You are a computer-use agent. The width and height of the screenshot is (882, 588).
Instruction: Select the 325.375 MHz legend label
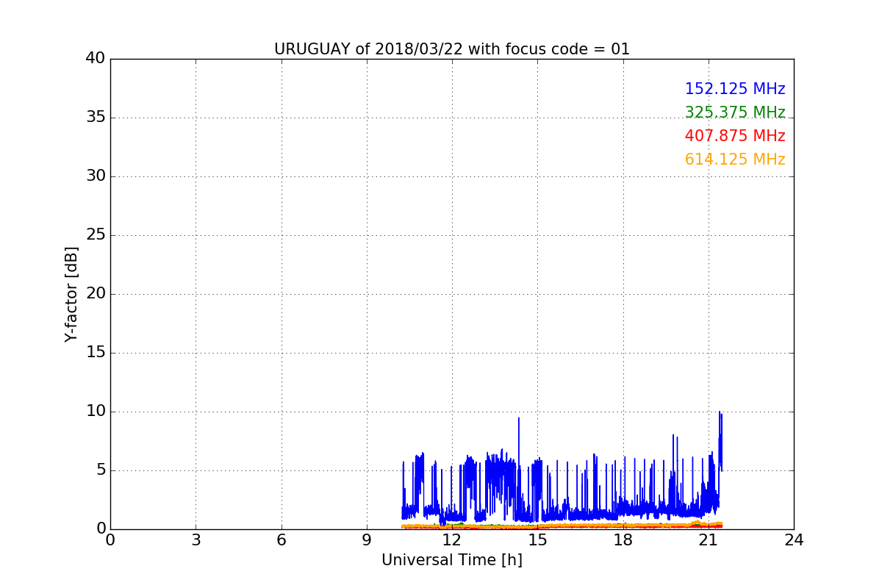coord(735,112)
